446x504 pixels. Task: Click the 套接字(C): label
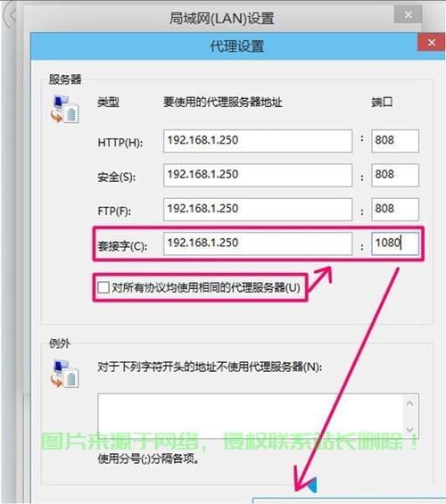(122, 246)
